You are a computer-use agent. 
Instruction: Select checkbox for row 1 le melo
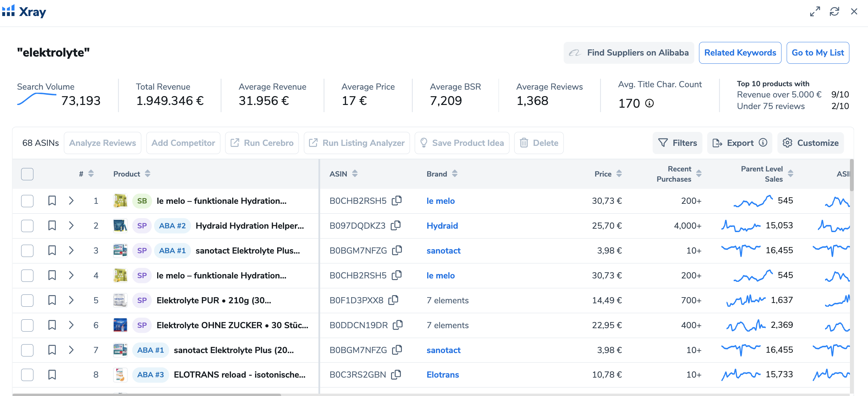point(27,201)
